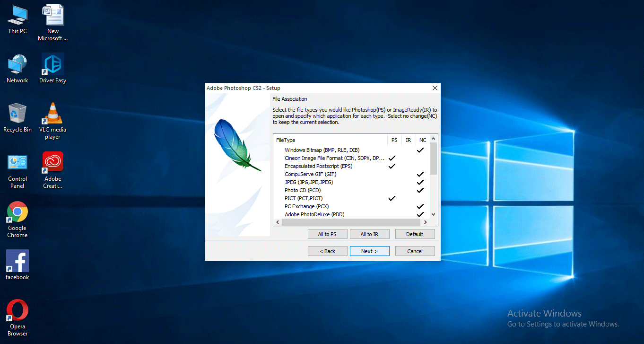Image resolution: width=644 pixels, height=344 pixels.
Task: Close the Adobe Photoshop CS2 Setup window
Action: (435, 88)
